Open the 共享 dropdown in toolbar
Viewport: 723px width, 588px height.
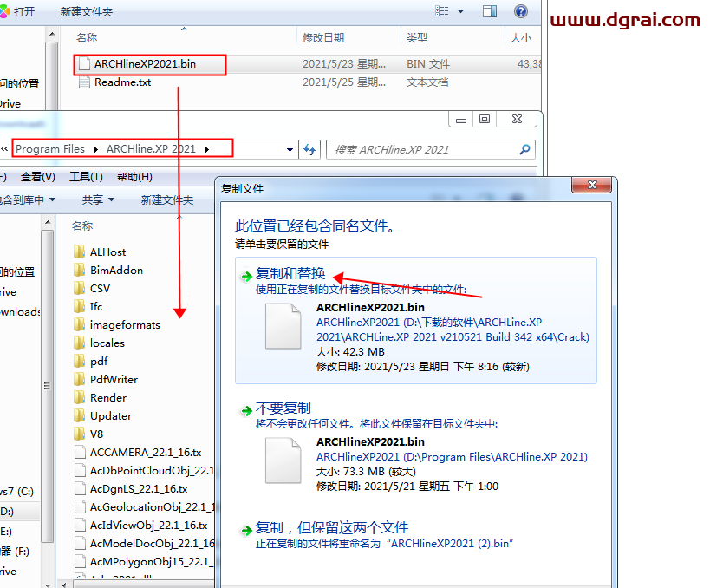coord(98,199)
